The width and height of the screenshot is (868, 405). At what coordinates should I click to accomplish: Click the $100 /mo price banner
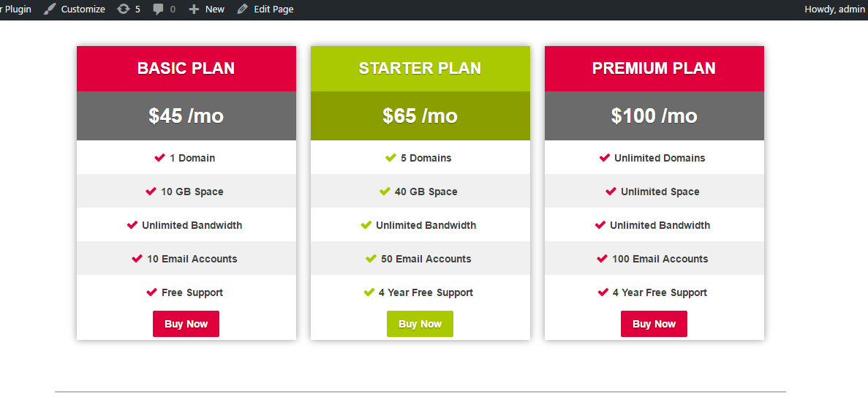coord(654,116)
